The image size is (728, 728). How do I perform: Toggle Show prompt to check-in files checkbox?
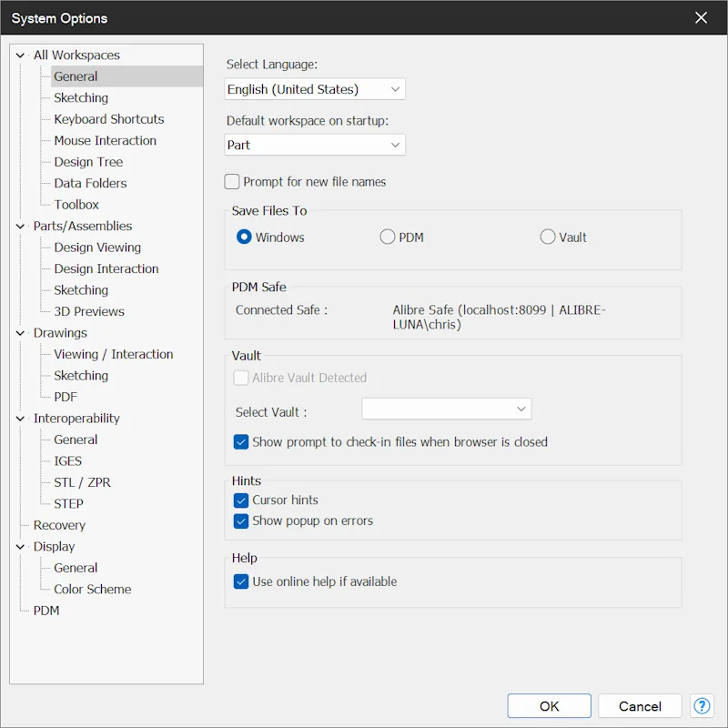coord(241,442)
